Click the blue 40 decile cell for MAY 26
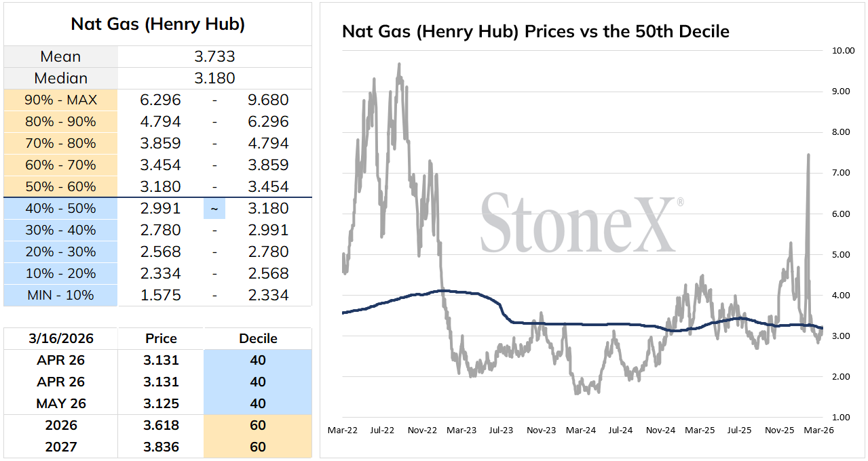The image size is (868, 461). pyautogui.click(x=258, y=403)
